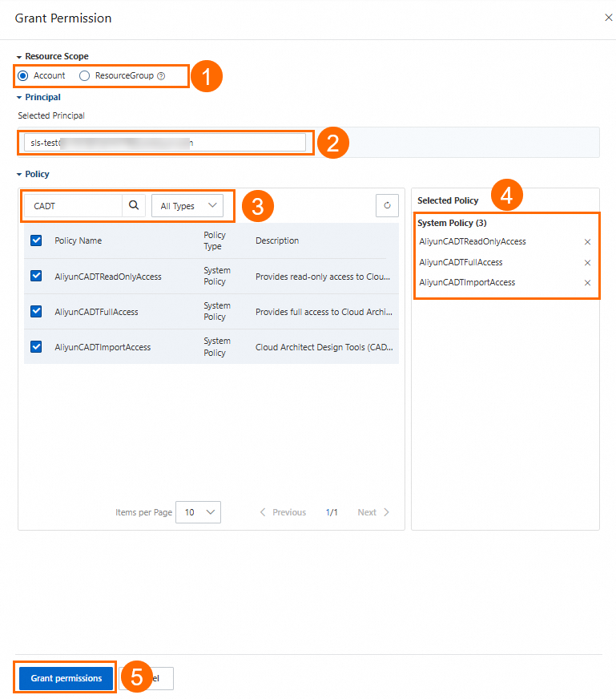Open the Items per Page dropdown
The height and width of the screenshot is (699, 616).
(198, 512)
